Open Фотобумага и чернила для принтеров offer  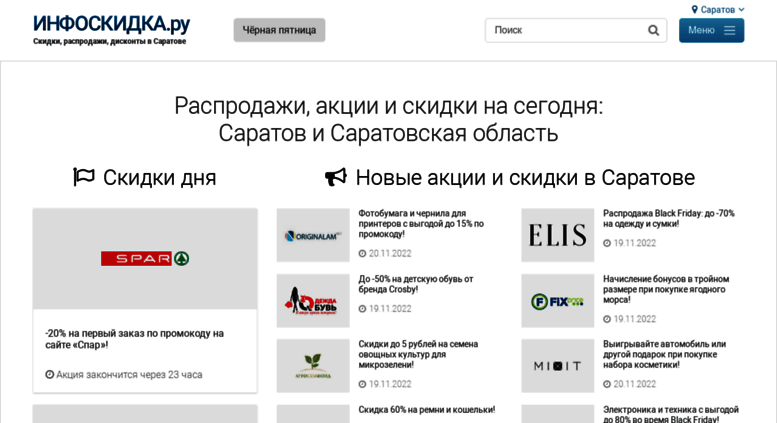pyautogui.click(x=421, y=223)
